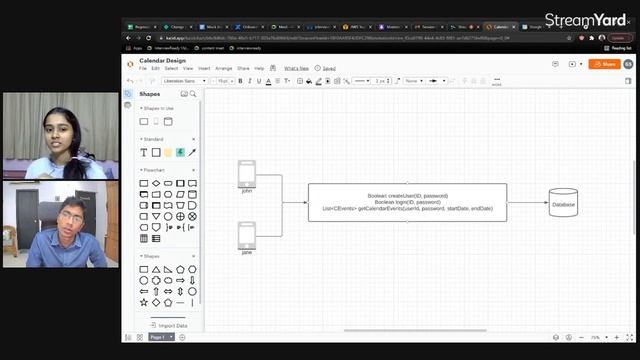
Task: Open the comments icon
Action: pyautogui.click(x=555, y=64)
